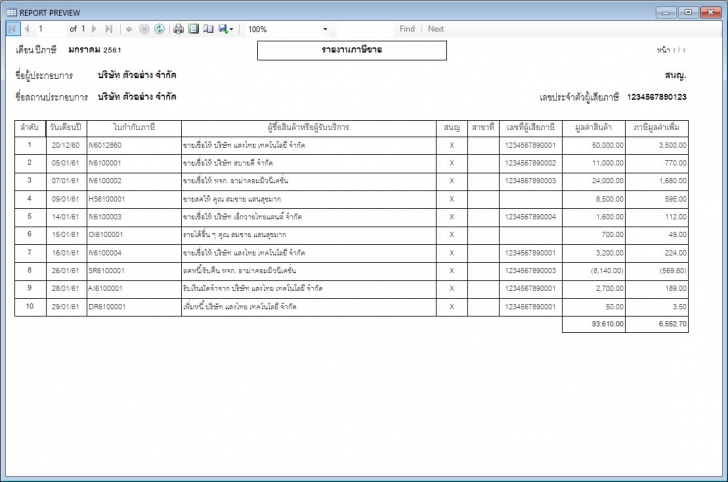
Task: Click invoice number OI6100001
Action: [106, 234]
